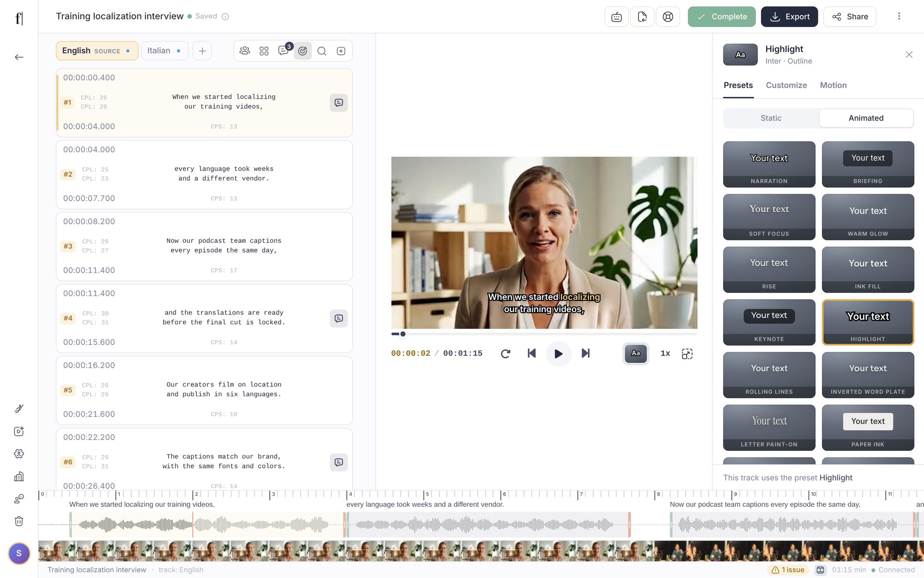This screenshot has width=924, height=578.
Task: Choose the Soft Focus preset
Action: tap(769, 217)
